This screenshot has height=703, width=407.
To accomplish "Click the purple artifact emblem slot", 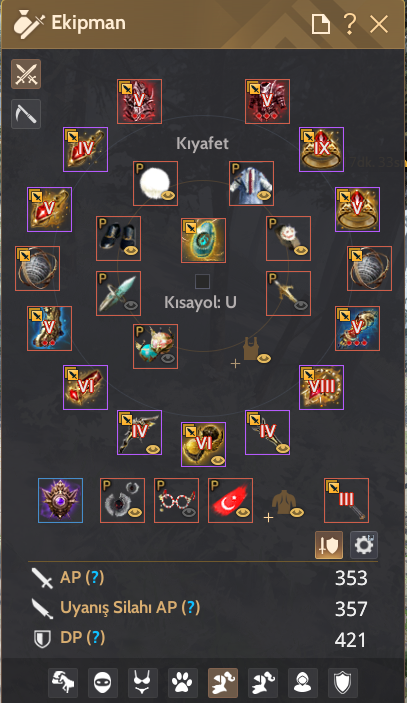I will click(x=61, y=500).
